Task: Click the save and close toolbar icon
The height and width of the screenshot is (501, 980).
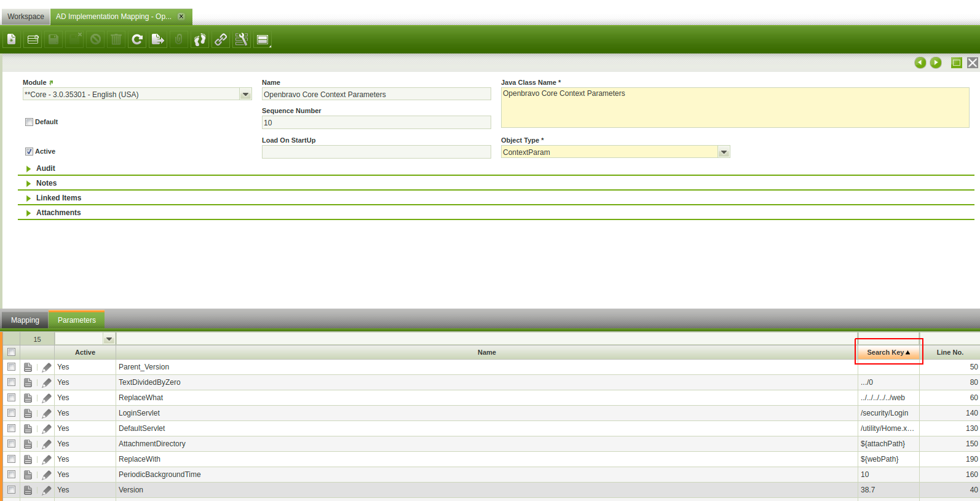Action: pos(75,39)
